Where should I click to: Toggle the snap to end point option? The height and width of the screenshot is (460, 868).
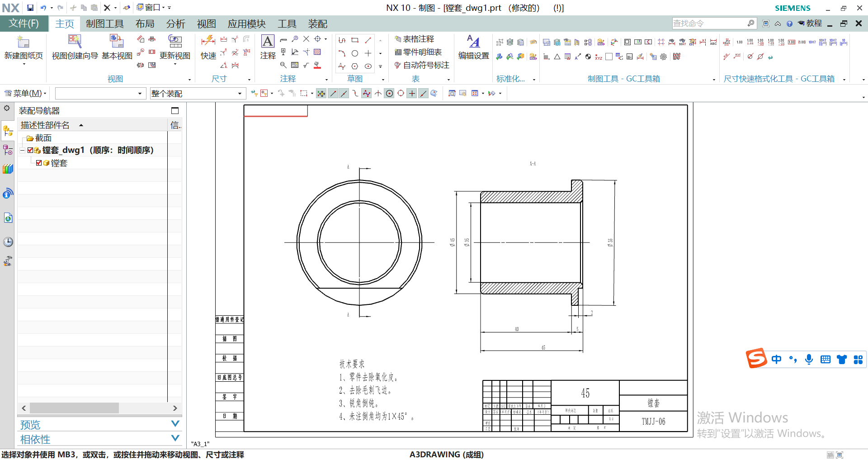333,94
